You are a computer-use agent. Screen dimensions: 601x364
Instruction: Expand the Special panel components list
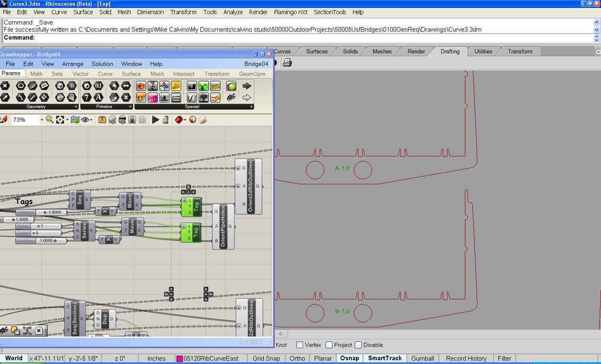pyautogui.click(x=251, y=107)
